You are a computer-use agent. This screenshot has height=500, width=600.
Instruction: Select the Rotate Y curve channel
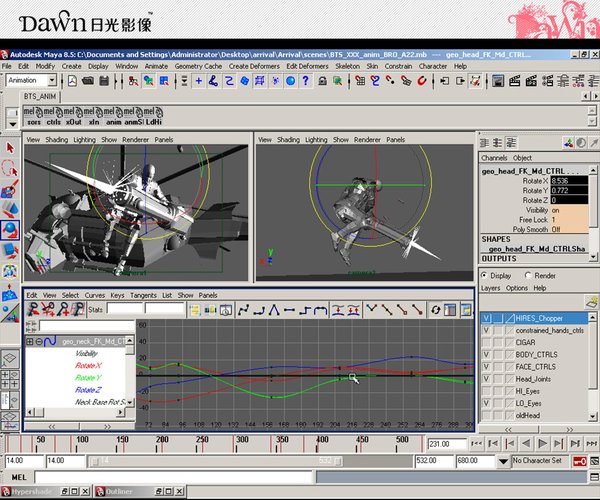(87, 377)
